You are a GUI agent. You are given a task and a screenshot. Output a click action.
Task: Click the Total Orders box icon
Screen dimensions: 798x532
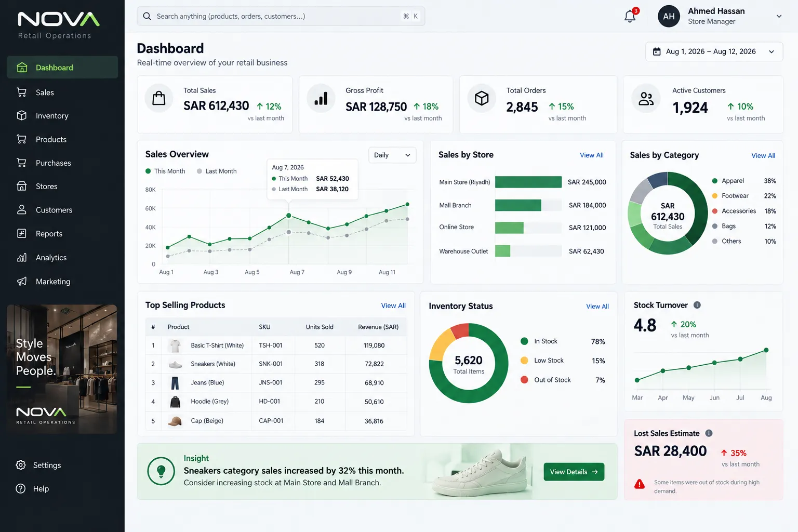pyautogui.click(x=482, y=98)
